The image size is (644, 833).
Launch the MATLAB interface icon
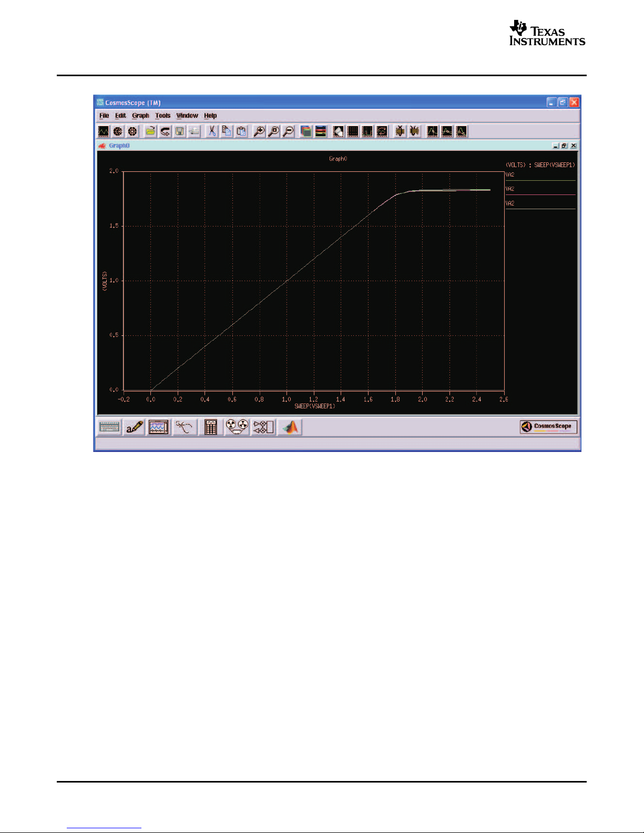(290, 427)
